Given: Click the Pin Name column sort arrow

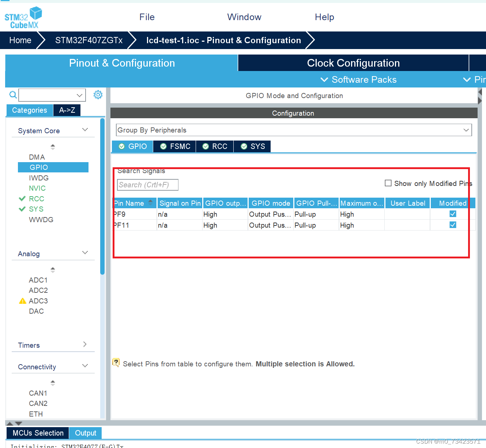Looking at the screenshot, I should [x=150, y=202].
